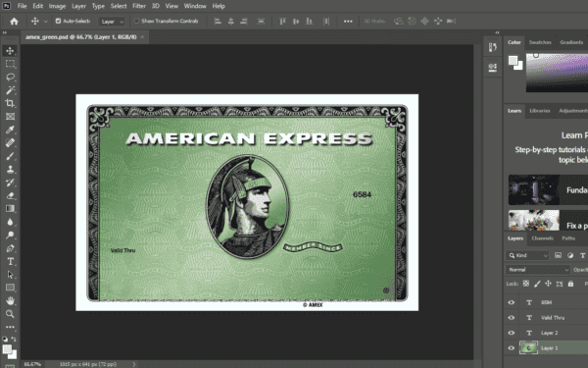
Task: Filter layers by pixel layer icon
Action: point(558,255)
